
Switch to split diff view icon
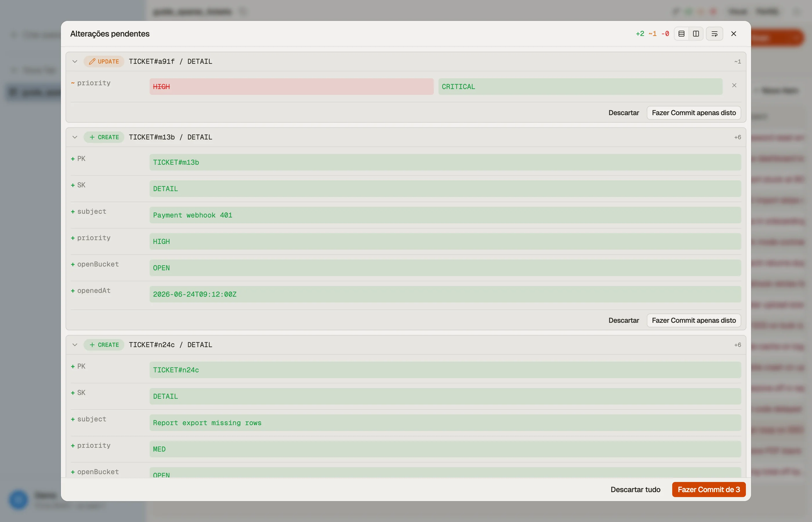(x=696, y=34)
